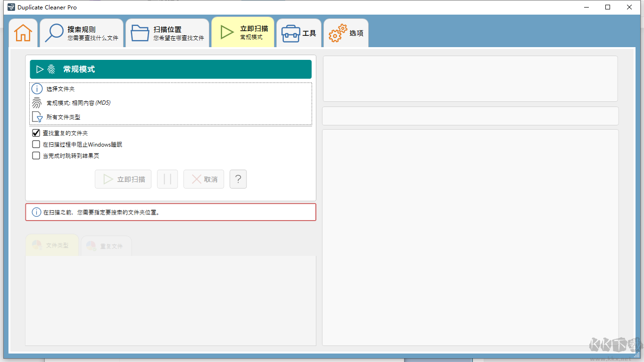Click the info icon in the warning banner
644x362 pixels.
[36, 212]
